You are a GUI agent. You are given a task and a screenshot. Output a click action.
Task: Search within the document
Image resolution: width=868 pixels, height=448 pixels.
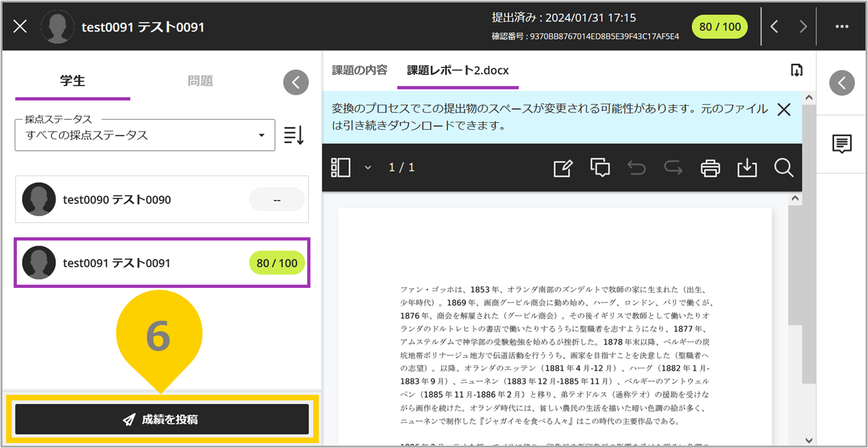783,167
